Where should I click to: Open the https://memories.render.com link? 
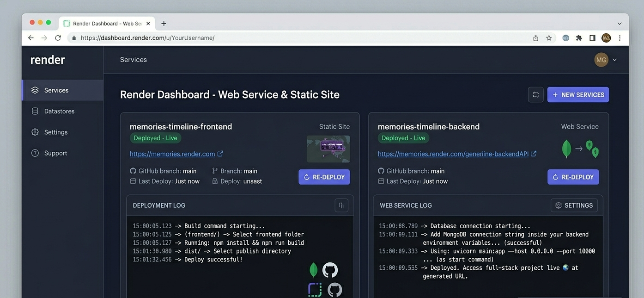(172, 154)
